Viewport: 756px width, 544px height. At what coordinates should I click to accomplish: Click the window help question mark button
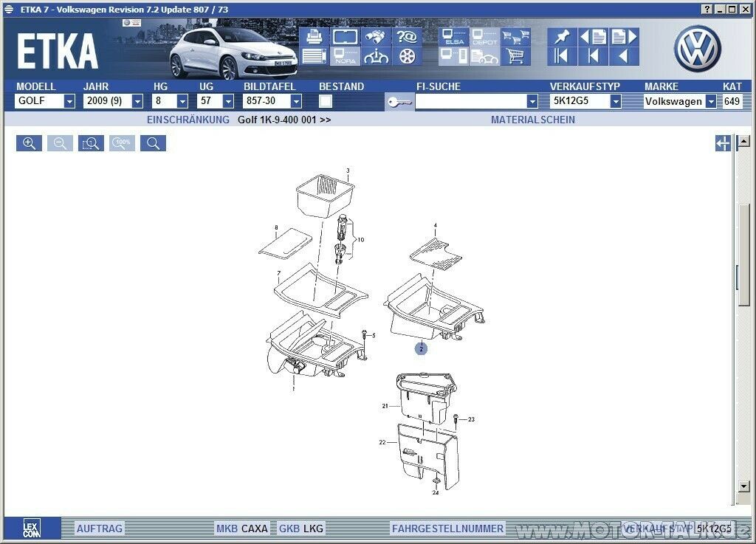click(x=707, y=9)
